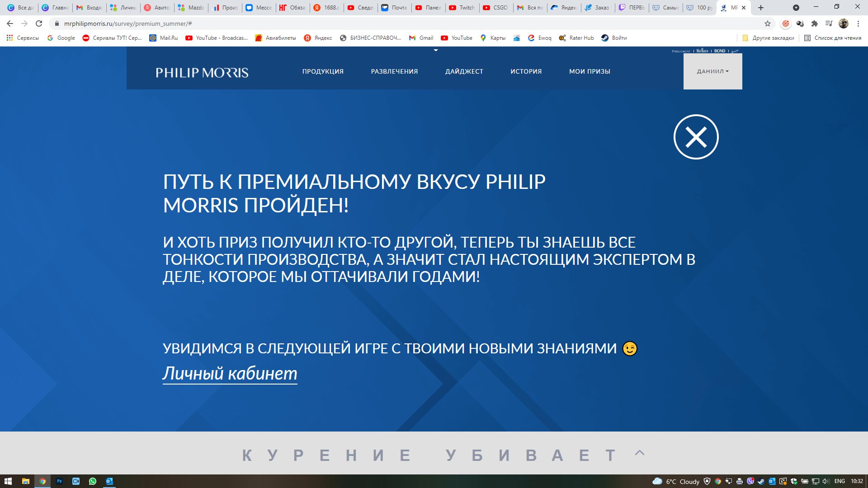Open the Chrome profile avatar
Screen dimensions: 868x488
click(x=844, y=23)
